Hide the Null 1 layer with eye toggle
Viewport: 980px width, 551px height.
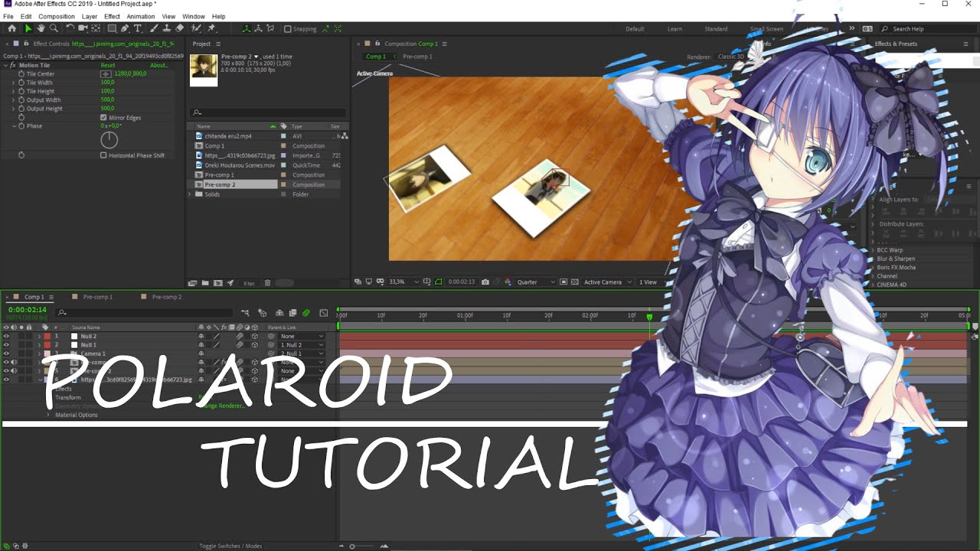click(6, 345)
